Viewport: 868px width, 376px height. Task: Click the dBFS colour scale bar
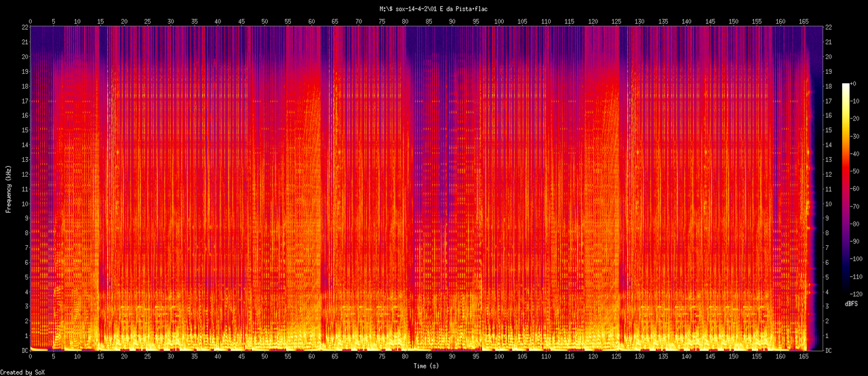(845, 190)
